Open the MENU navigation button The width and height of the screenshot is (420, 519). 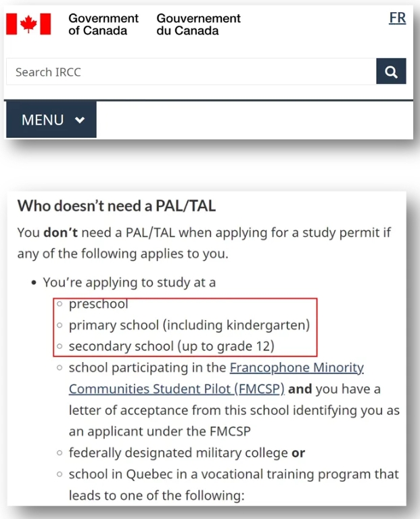[51, 120]
